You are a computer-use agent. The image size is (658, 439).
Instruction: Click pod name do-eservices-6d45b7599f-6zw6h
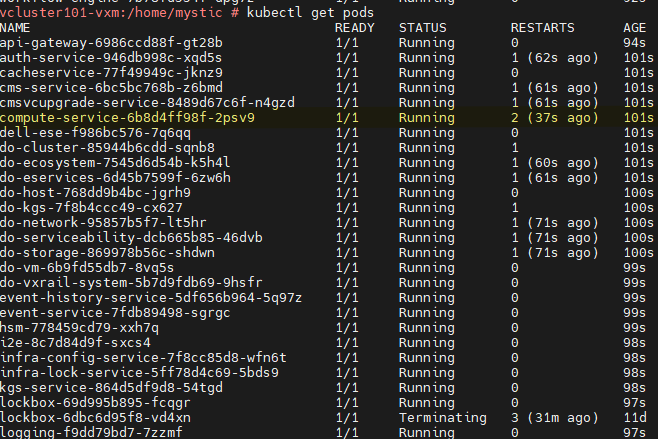point(115,178)
